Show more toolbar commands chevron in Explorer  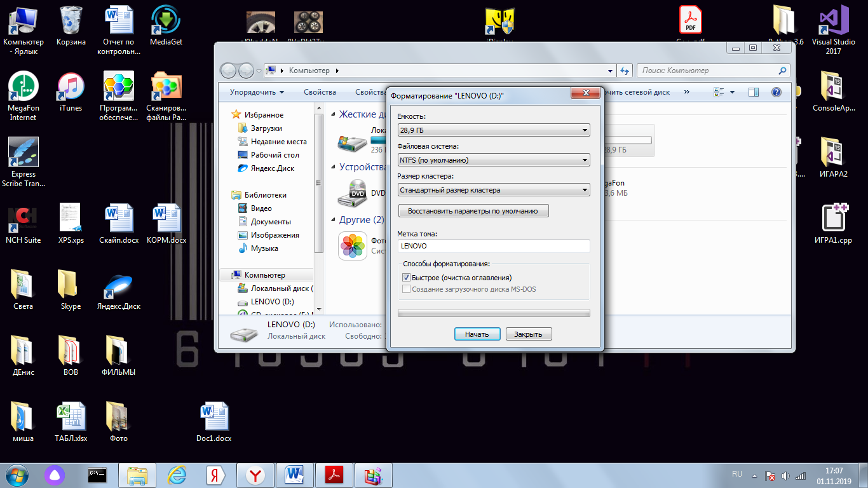(x=686, y=92)
